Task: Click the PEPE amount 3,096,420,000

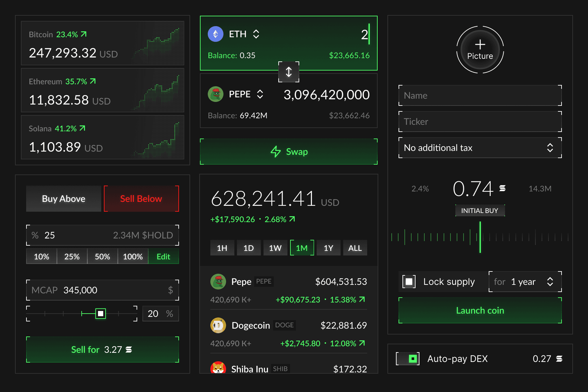Action: pos(327,95)
